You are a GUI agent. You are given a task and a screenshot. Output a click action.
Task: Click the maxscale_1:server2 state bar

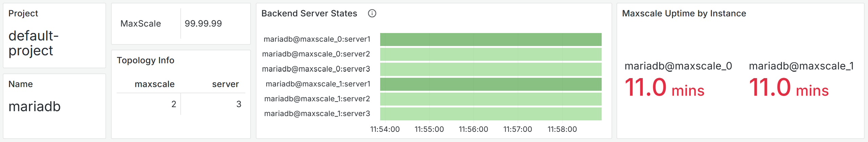click(x=490, y=99)
